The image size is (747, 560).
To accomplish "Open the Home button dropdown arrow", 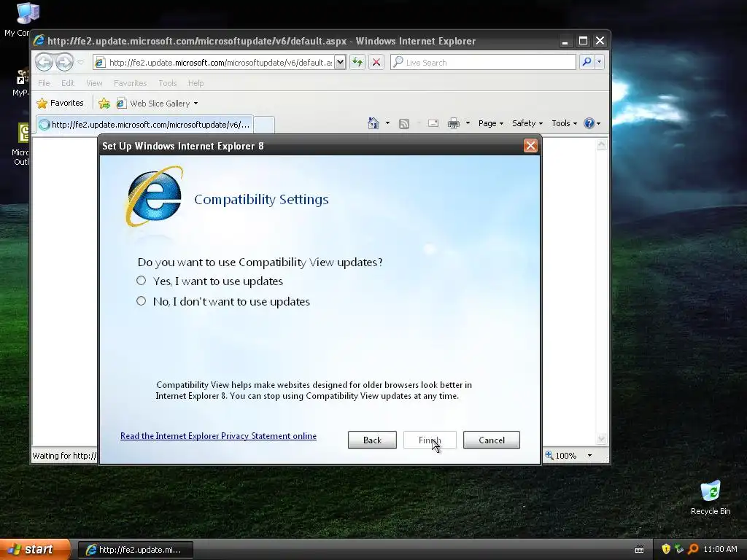I will click(387, 123).
